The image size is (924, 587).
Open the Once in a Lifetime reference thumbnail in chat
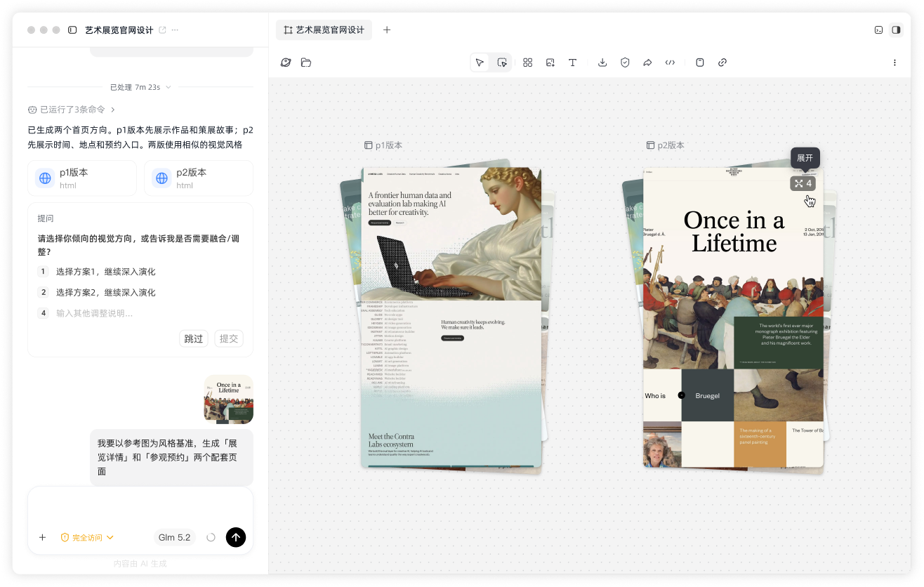229,400
